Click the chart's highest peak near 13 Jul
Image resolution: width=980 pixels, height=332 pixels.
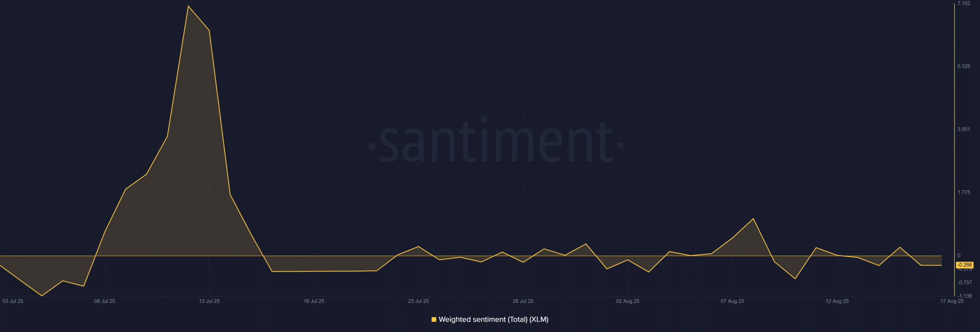pos(188,6)
